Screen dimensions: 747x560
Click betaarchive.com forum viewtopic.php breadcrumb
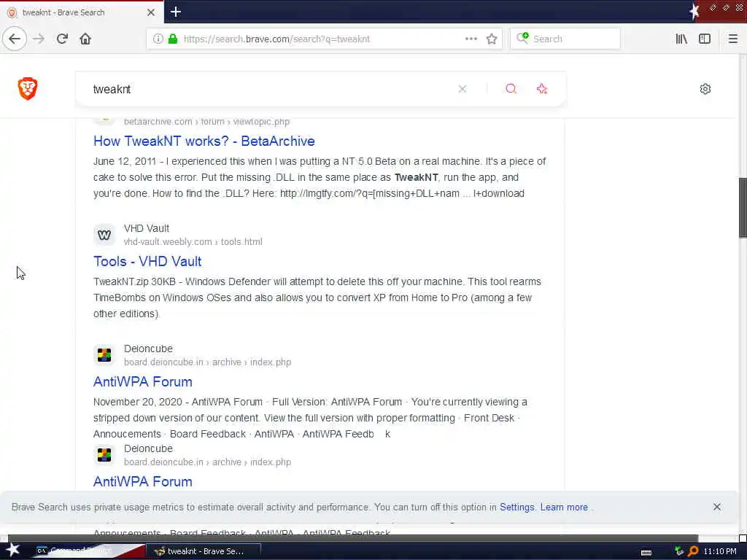[x=206, y=122]
